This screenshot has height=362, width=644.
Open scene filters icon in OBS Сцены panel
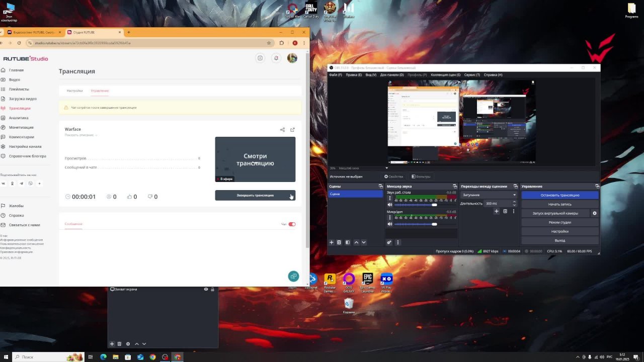(348, 242)
